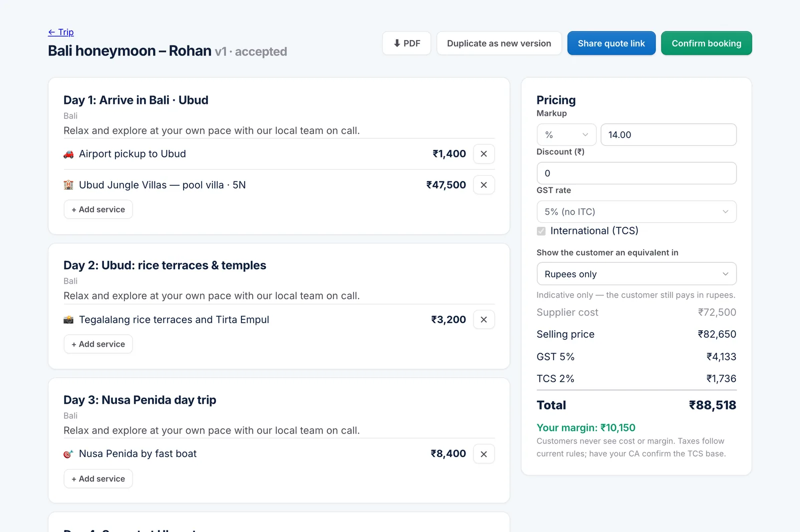Click the Bali honeymoon – Rohan title
Screen dimensions: 800x532
[130, 51]
